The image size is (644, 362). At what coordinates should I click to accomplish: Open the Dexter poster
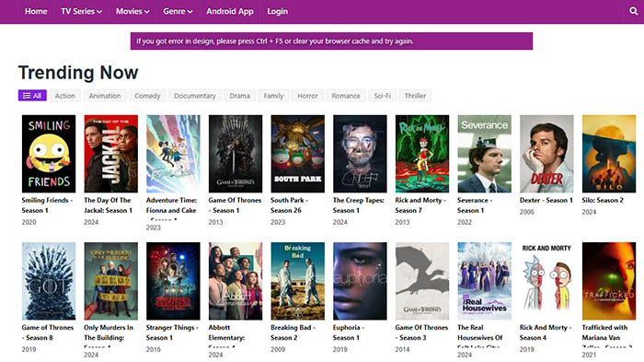click(x=546, y=154)
